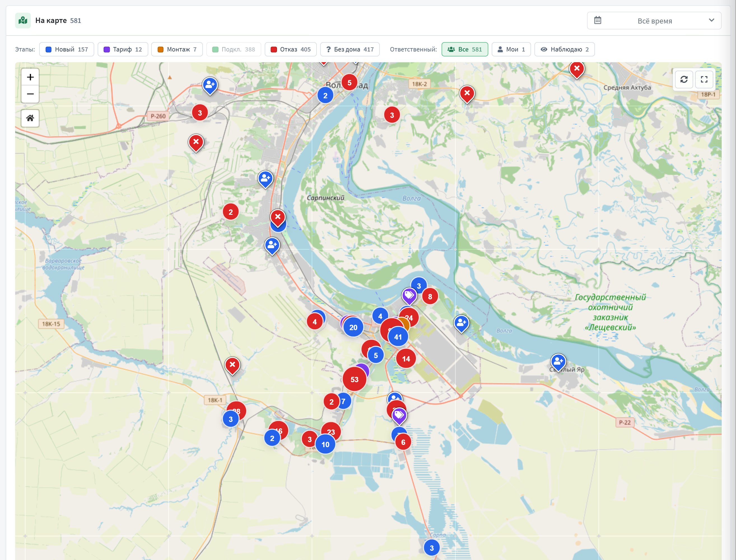The image size is (736, 560).
Task: Enable the Подкл. 388 stage filter
Action: click(234, 49)
